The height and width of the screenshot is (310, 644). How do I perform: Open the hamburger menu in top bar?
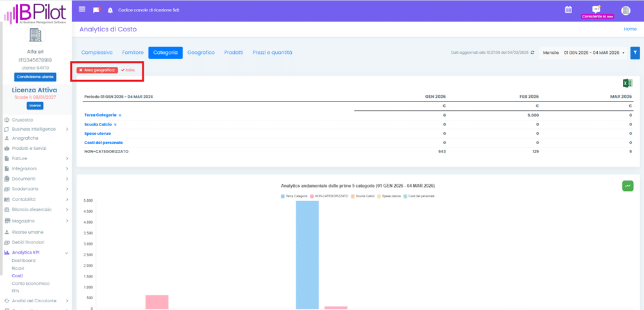[82, 10]
